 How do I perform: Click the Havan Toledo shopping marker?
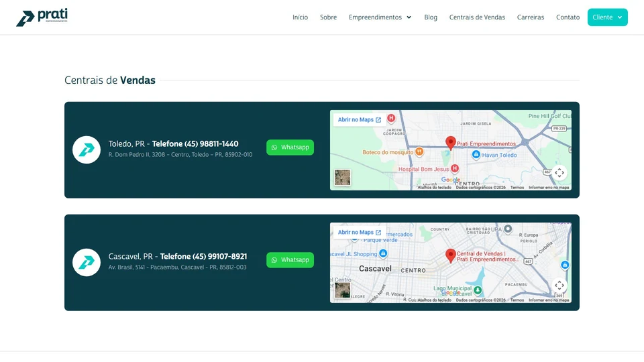click(x=476, y=154)
